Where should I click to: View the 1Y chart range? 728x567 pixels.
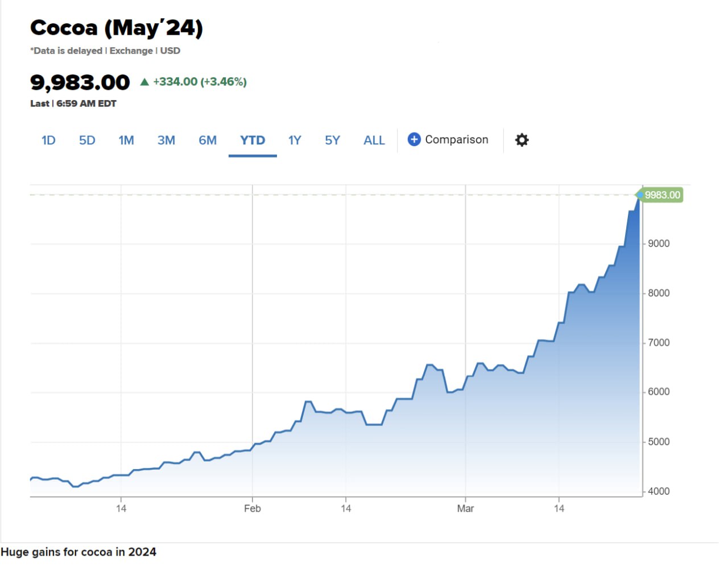coord(295,140)
